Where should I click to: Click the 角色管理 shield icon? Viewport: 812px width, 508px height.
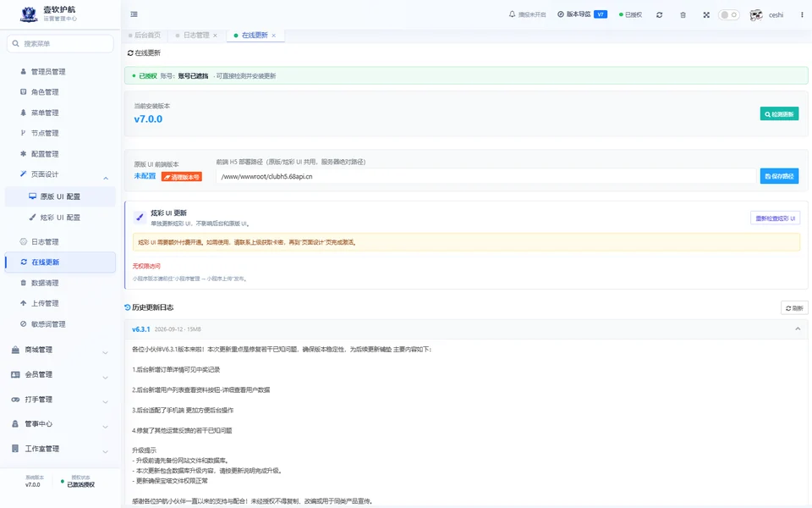(23, 91)
